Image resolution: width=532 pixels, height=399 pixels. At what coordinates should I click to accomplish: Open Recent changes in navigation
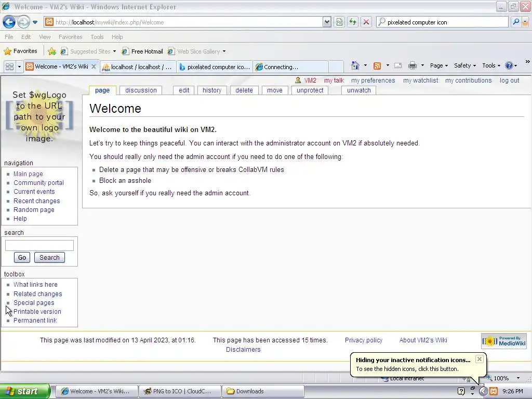[x=37, y=201]
